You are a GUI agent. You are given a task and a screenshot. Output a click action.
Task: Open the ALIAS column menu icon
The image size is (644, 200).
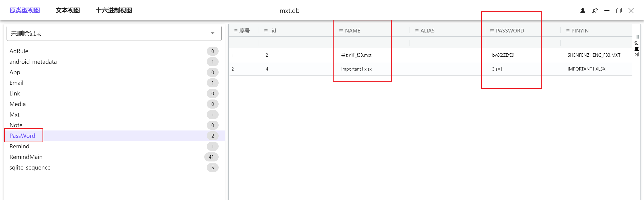tap(417, 31)
